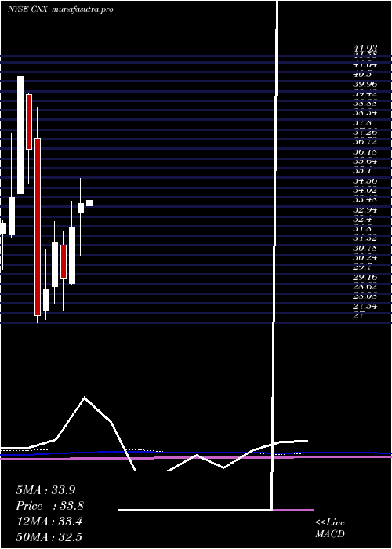Open the <<Live MACD label
This screenshot has height=549, width=392.
click(x=330, y=528)
